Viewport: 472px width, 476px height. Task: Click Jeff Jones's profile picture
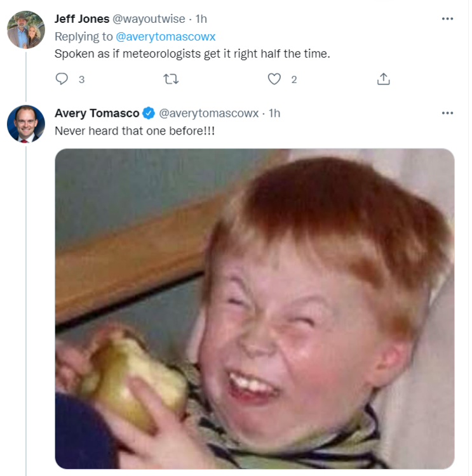click(26, 30)
